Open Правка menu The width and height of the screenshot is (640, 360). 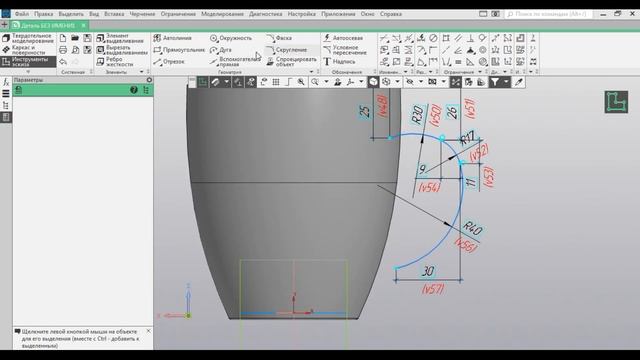43,14
